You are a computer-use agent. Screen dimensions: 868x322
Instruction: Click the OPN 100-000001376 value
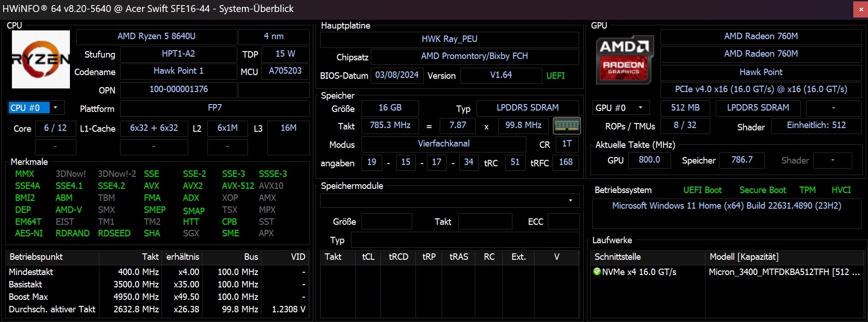[x=178, y=90]
